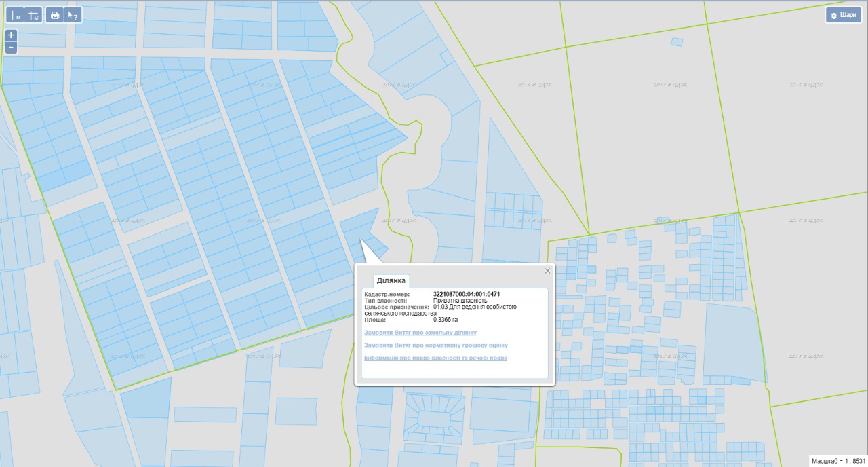The width and height of the screenshot is (868, 467).
Task: Print the map with printer icon
Action: point(56,15)
